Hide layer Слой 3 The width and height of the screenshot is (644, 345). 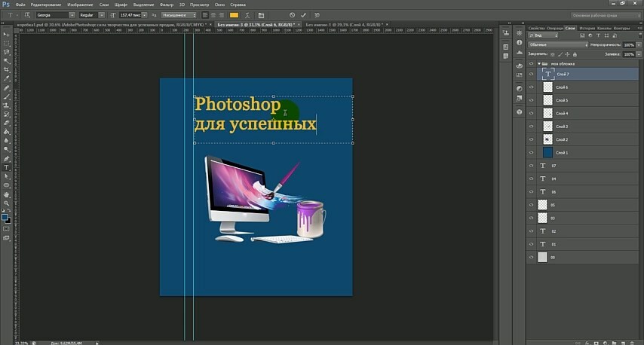click(x=531, y=127)
